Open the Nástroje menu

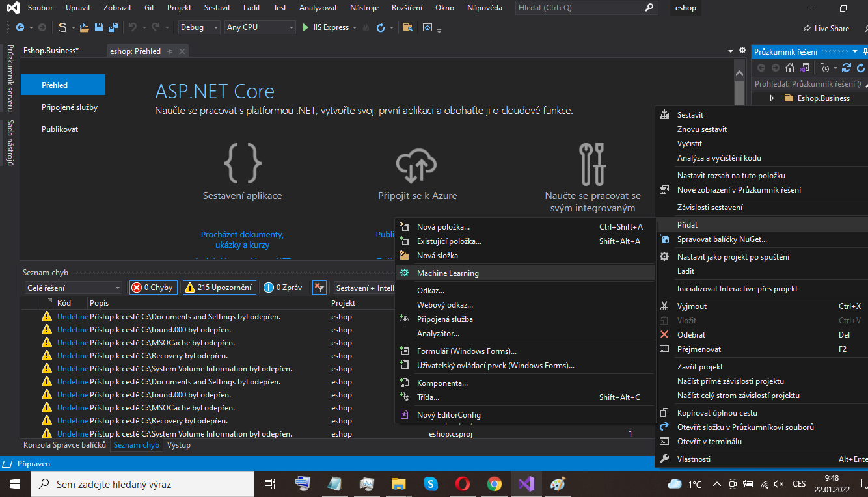[x=364, y=8]
